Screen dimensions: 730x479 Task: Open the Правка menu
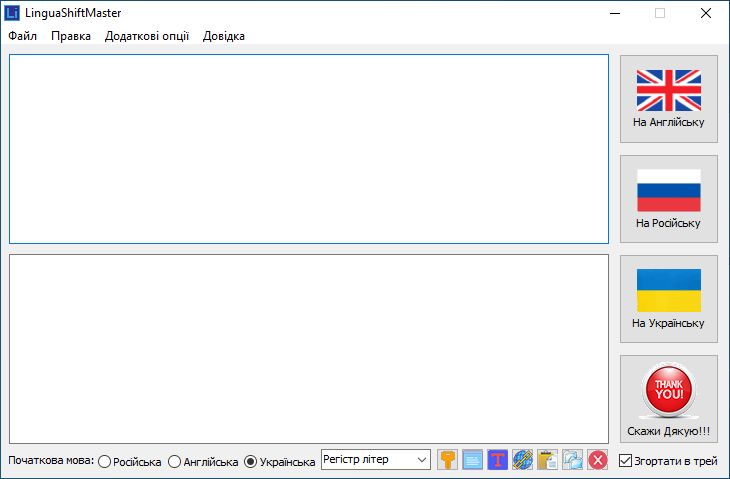pos(71,36)
